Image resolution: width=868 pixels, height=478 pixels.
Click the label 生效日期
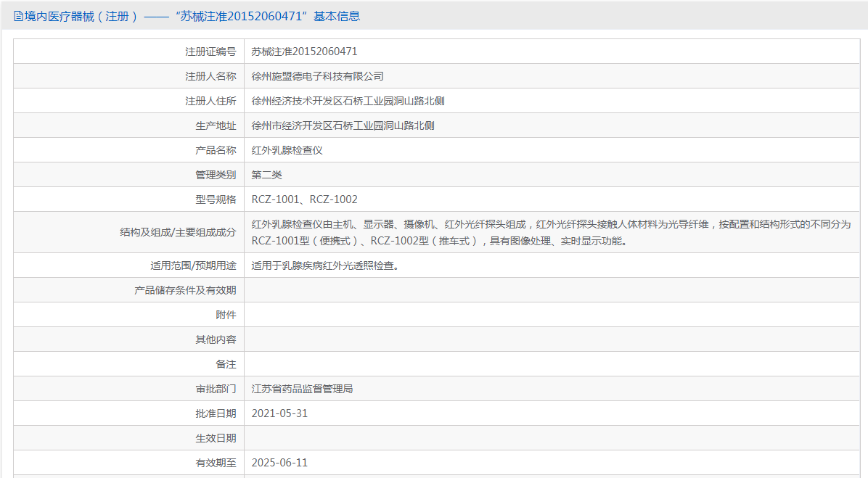pos(216,438)
